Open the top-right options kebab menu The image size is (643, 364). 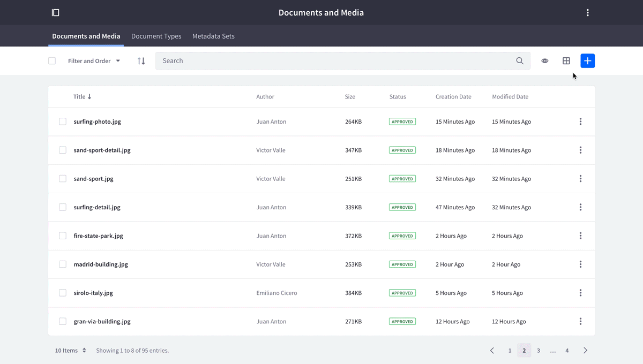coord(588,12)
